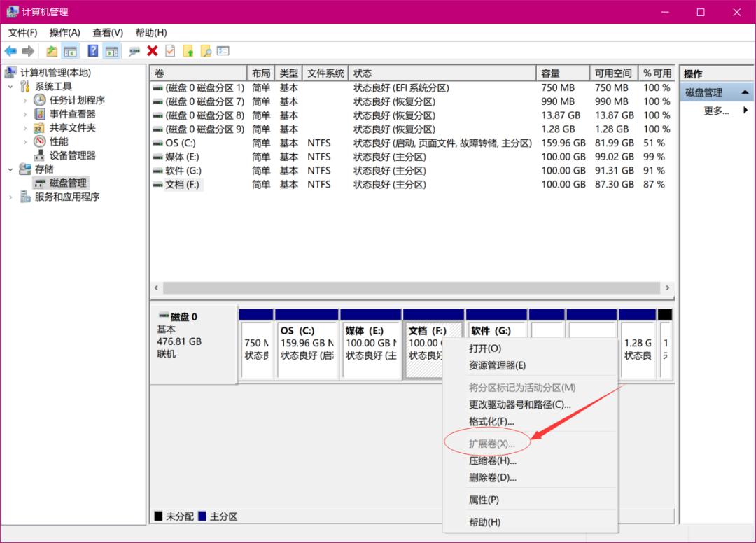Click the red X delete toolbar icon
Screen dimensions: 756x543
tap(152, 51)
